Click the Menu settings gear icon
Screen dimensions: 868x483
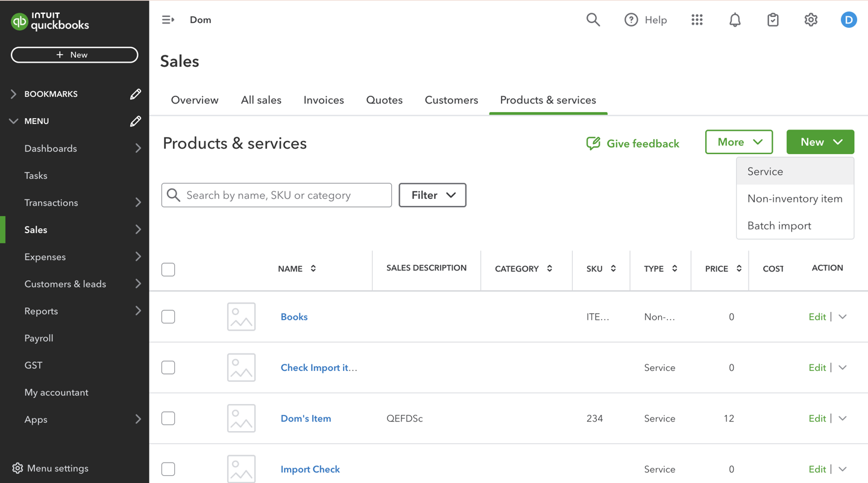tap(17, 469)
